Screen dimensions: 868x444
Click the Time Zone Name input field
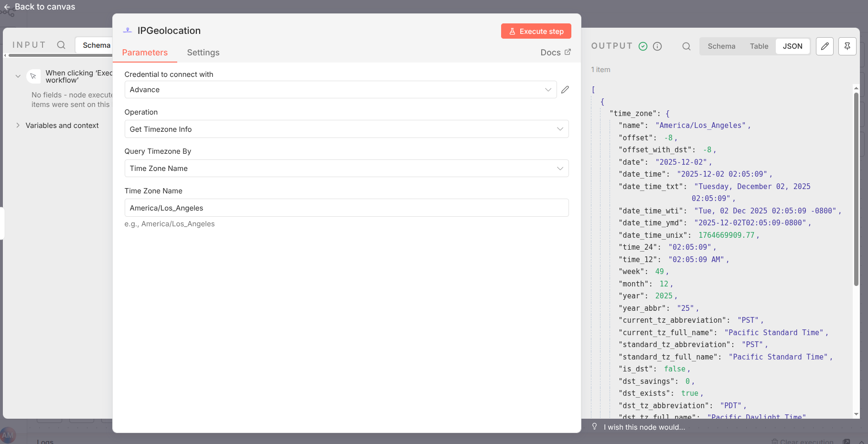click(346, 208)
